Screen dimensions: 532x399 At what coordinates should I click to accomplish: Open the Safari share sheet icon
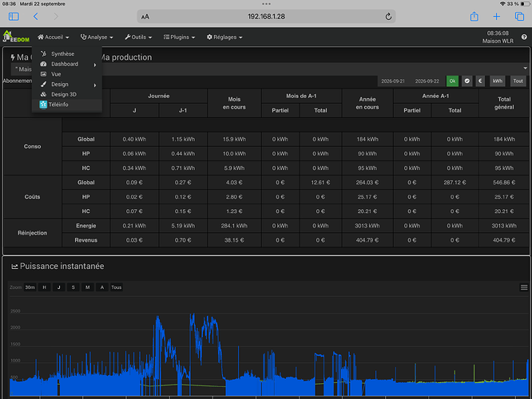474,16
